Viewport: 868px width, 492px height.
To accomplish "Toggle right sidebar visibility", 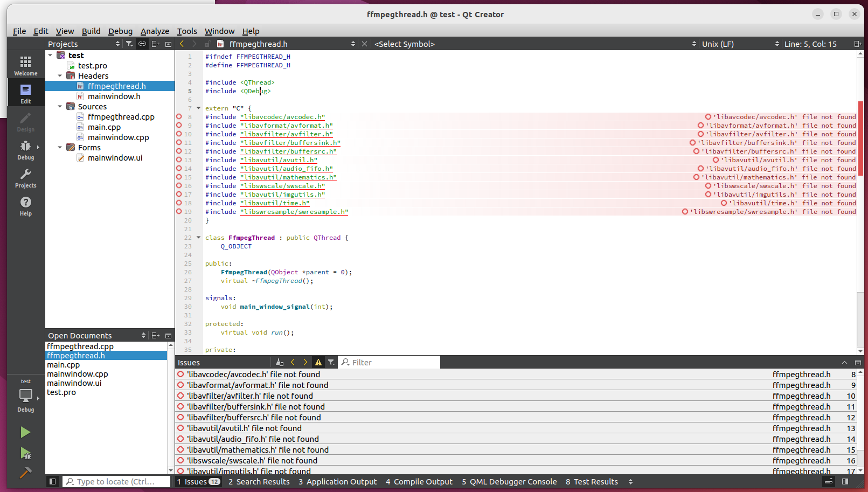I will tap(845, 481).
